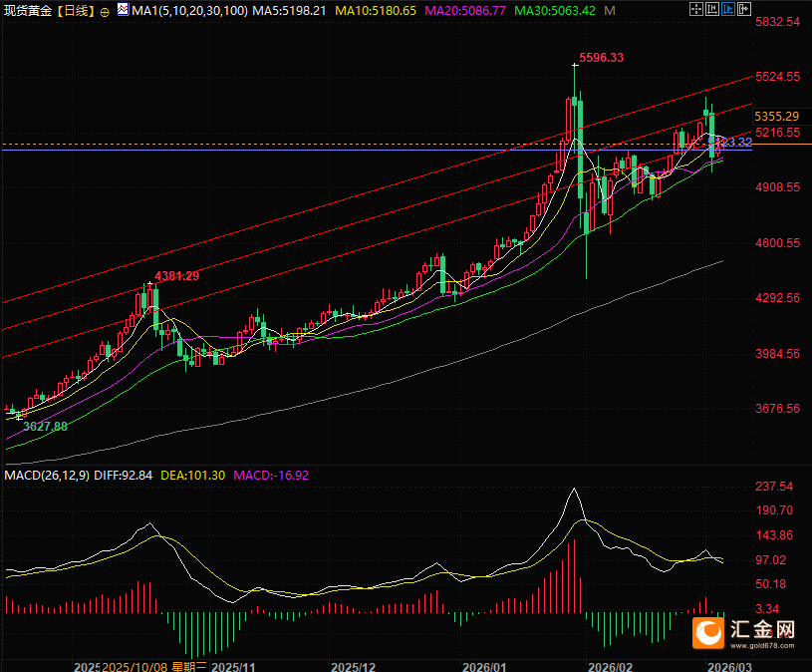
Task: Click the 3627.88 low price label
Action: [x=46, y=427]
